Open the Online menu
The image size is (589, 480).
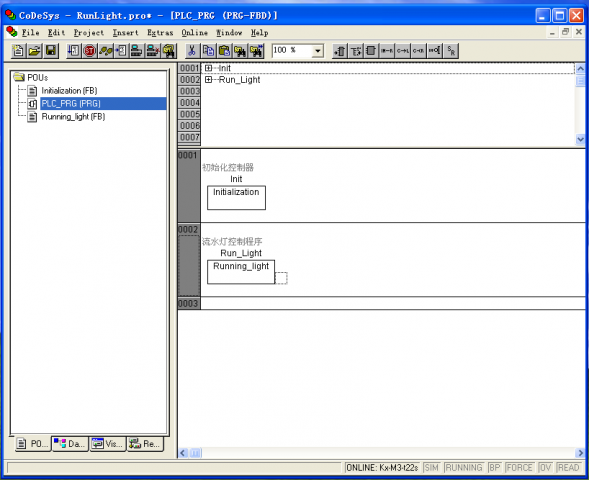(194, 33)
